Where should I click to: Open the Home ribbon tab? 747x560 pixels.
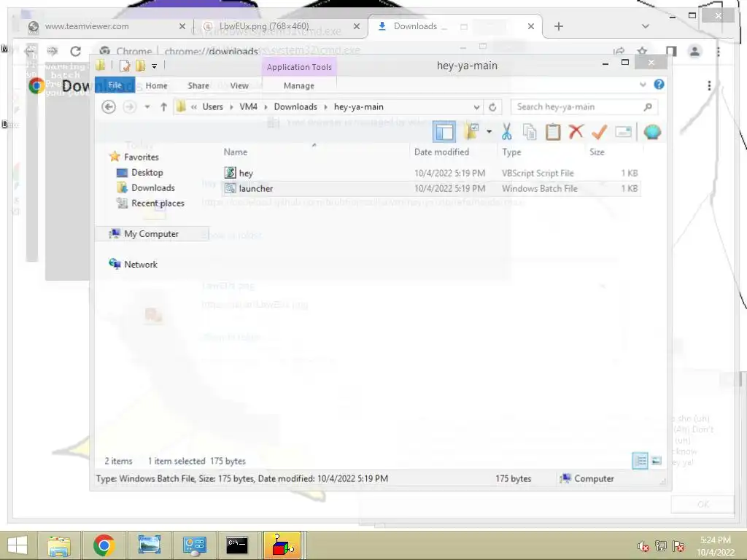(x=156, y=86)
